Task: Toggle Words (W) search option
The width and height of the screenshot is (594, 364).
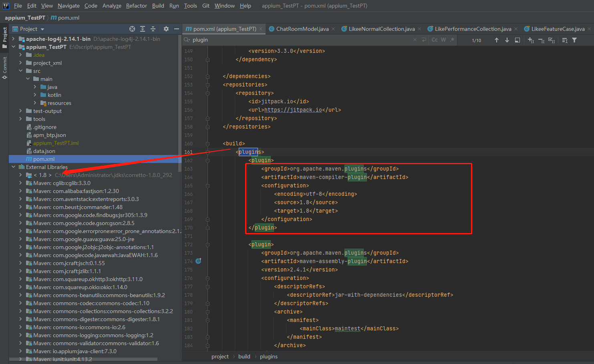Action: (x=443, y=40)
